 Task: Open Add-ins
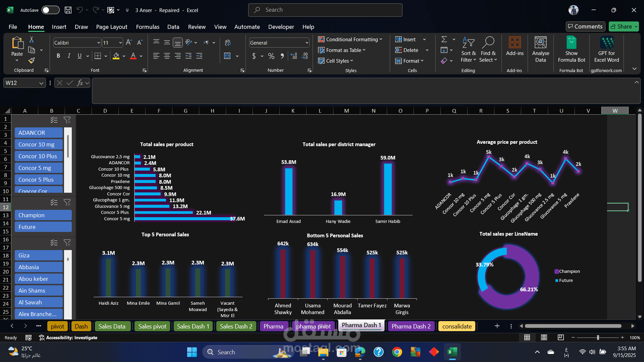(515, 46)
